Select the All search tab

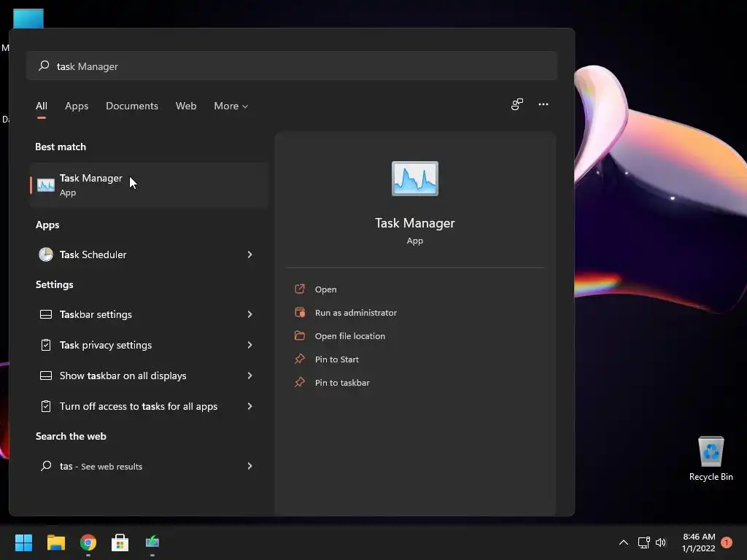[42, 106]
